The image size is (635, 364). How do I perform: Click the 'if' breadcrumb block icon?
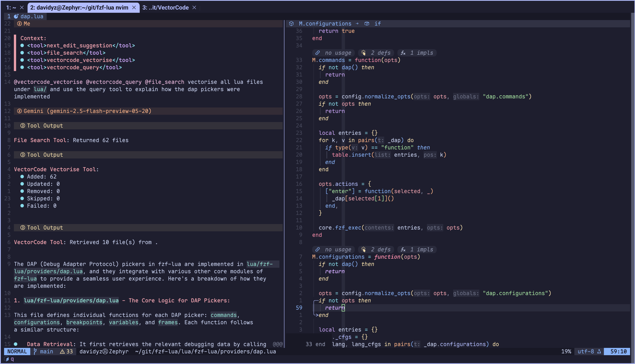pyautogui.click(x=367, y=24)
